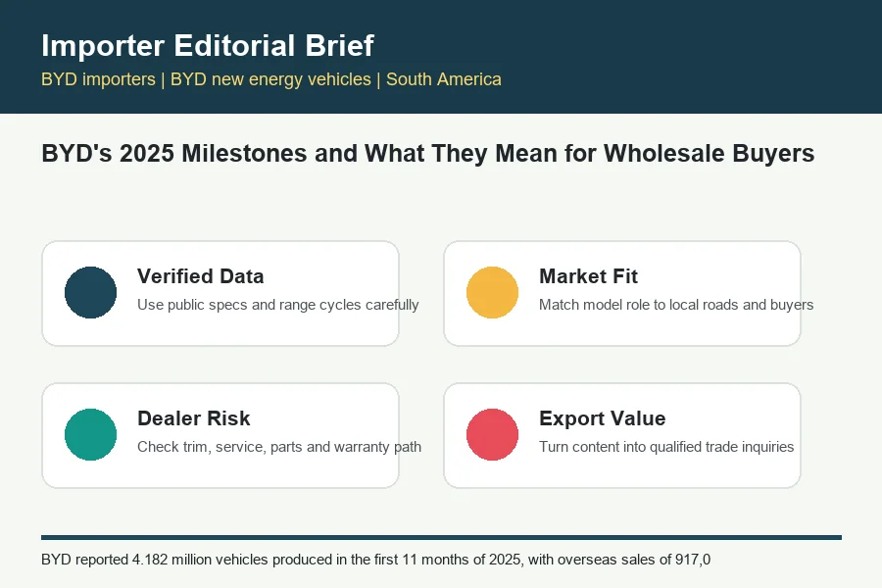Click the dark blue footer divider line
This screenshot has width=882, height=588.
[x=441, y=537]
